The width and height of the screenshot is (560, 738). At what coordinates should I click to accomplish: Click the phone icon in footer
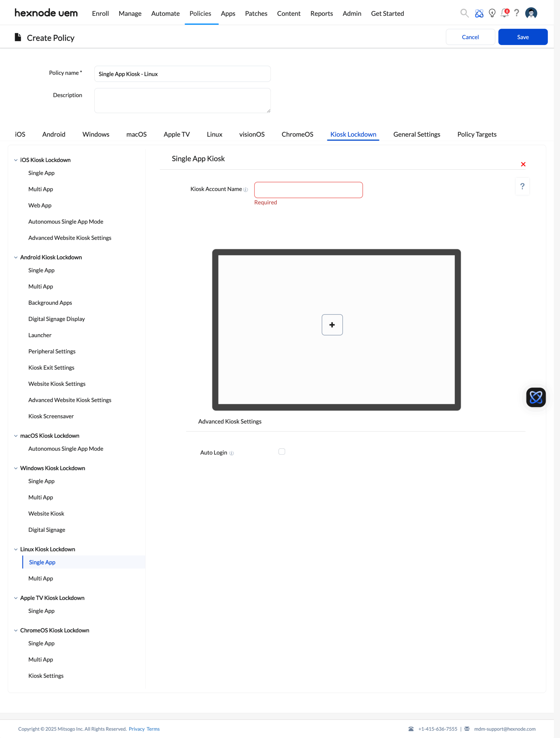pos(411,729)
